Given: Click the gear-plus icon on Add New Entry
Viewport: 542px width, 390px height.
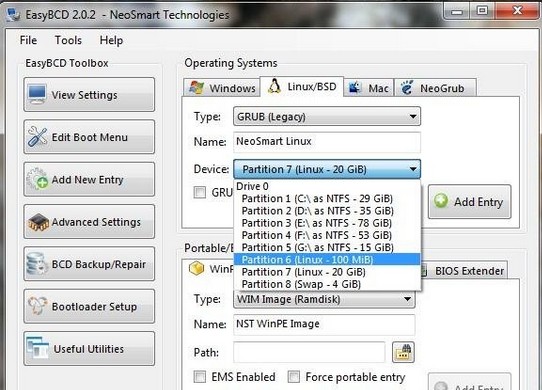Looking at the screenshot, I should 37,179.
